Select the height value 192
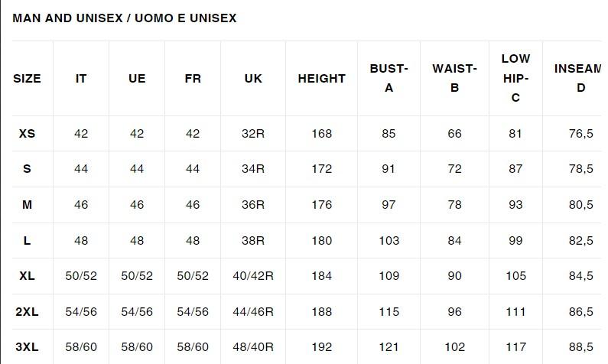 (x=322, y=347)
